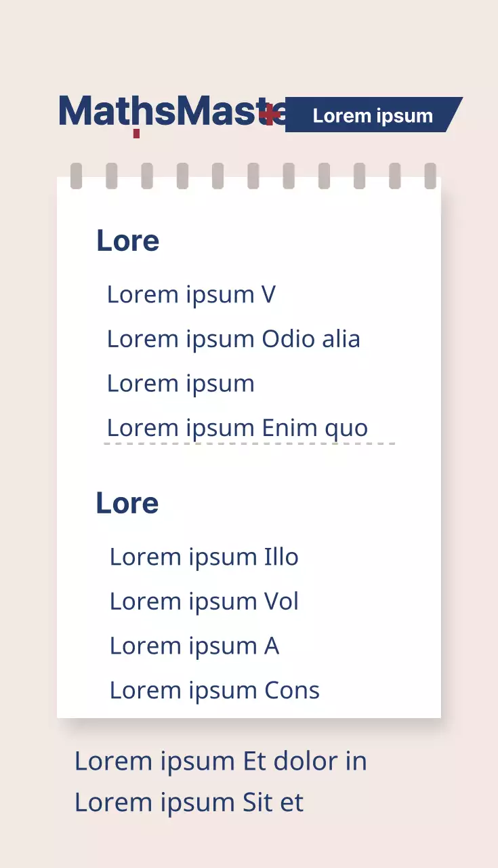Open 'Lorem ipsum Cons' link
498x868 pixels.
pos(214,690)
